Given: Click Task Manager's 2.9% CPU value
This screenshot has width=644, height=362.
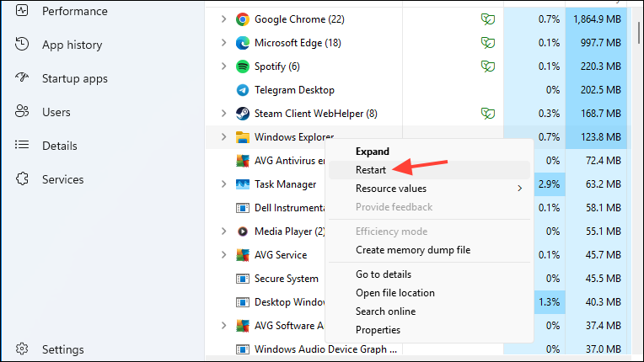Looking at the screenshot, I should [550, 184].
